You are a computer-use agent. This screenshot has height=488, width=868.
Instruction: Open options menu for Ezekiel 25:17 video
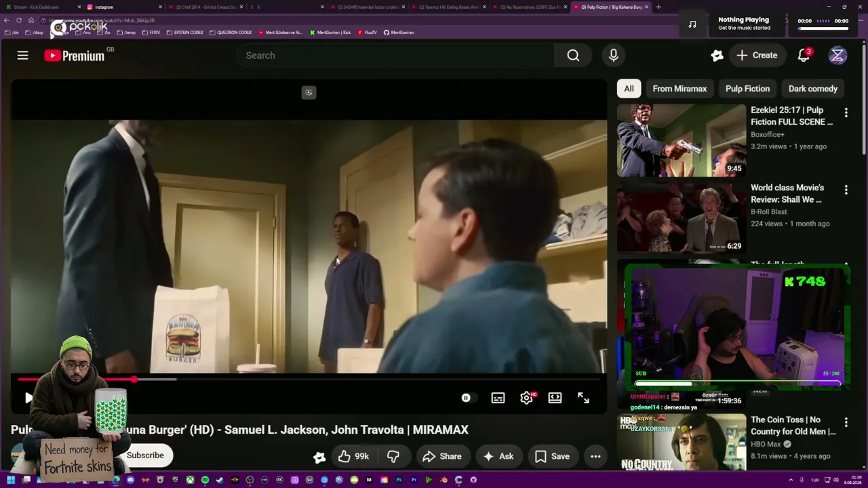[846, 113]
